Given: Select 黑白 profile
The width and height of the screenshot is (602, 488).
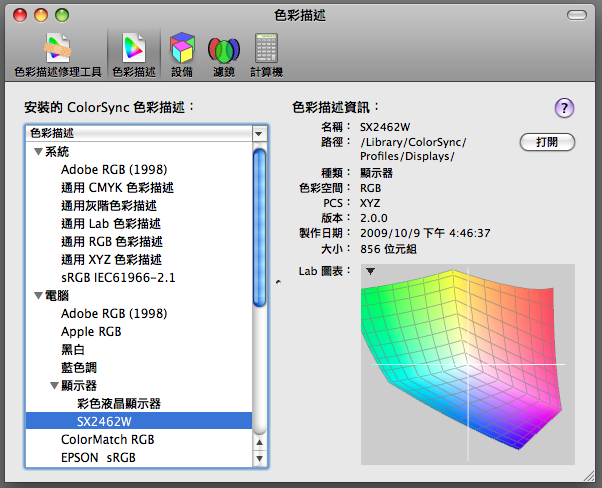Looking at the screenshot, I should 73,350.
